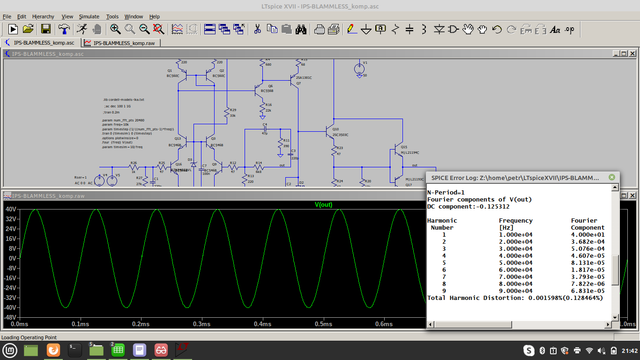
Task: Open a file with the folder icon
Action: coord(28,29)
